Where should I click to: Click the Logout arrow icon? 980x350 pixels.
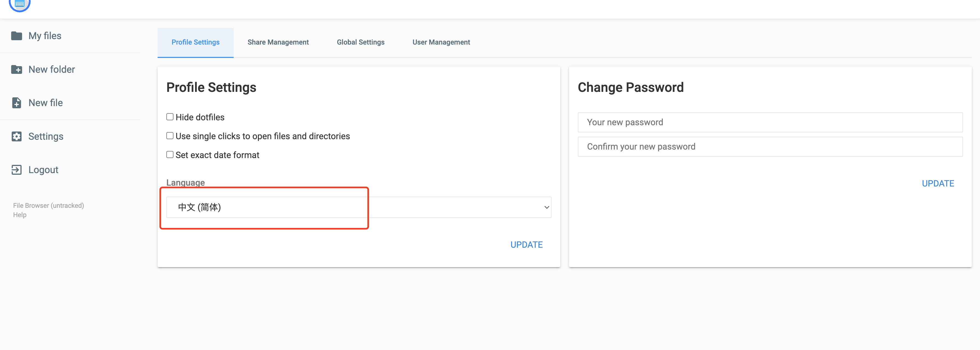point(16,170)
